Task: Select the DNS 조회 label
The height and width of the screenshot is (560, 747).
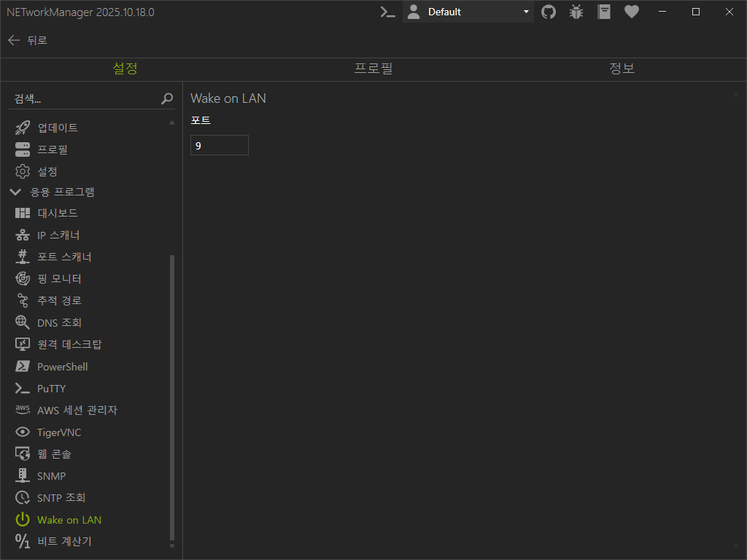Action: point(60,322)
